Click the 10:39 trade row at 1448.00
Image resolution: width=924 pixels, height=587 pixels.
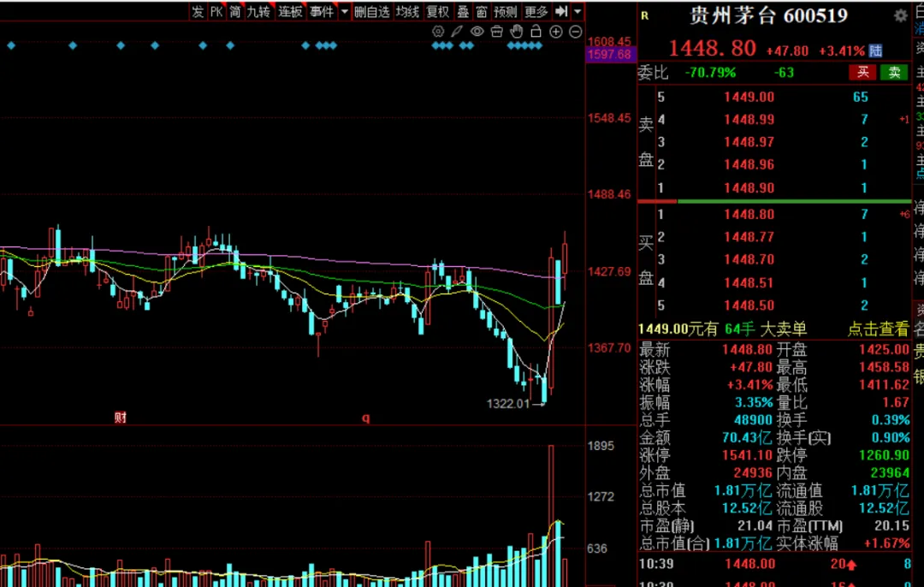774,564
